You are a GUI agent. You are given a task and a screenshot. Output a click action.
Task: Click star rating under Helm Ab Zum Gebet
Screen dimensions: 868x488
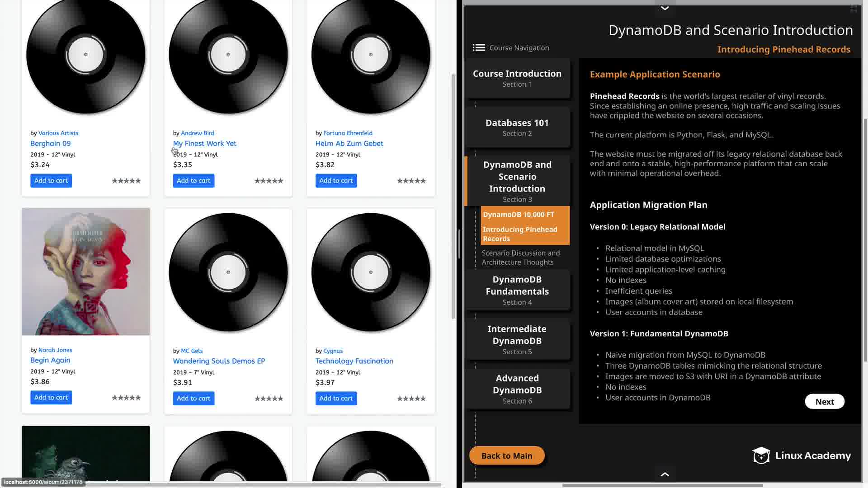point(411,181)
